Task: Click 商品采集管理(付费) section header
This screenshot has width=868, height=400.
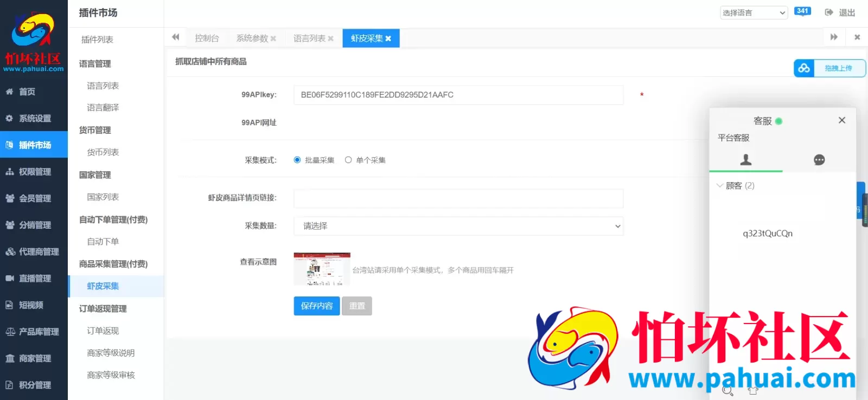Action: coord(113,264)
